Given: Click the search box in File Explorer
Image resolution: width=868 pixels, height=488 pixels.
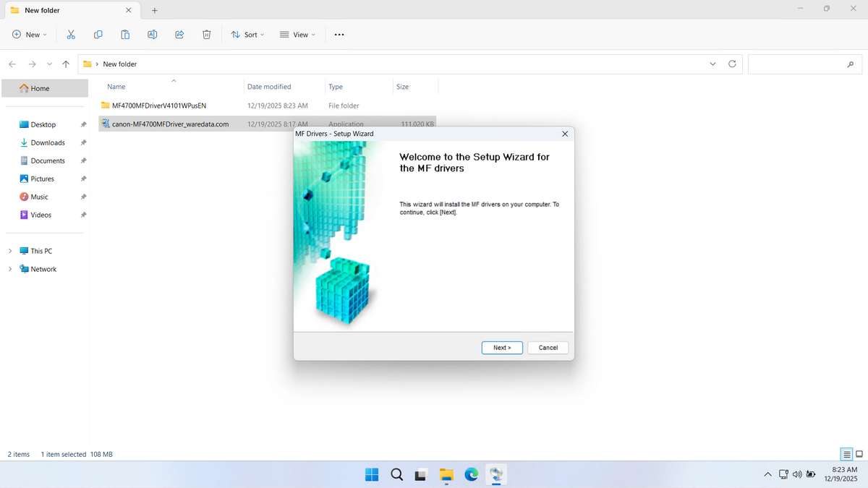Looking at the screenshot, I should coord(799,64).
